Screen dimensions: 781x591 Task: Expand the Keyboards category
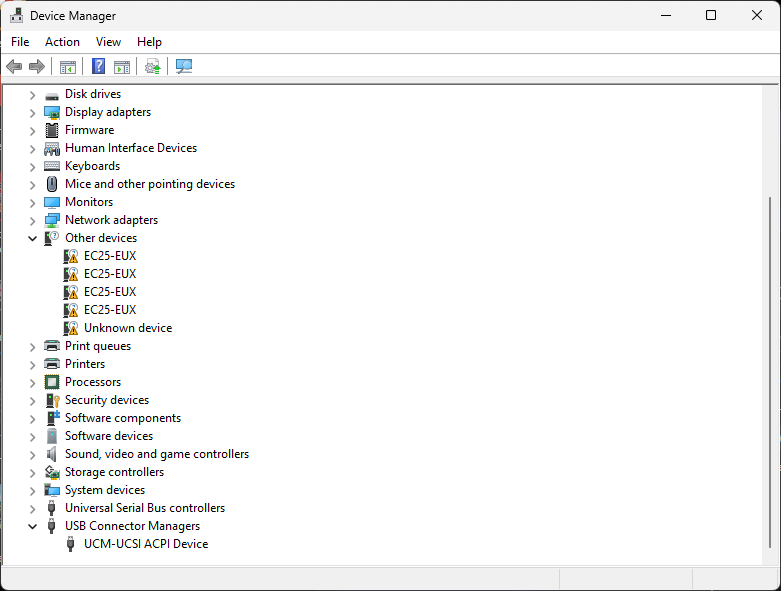click(x=32, y=166)
